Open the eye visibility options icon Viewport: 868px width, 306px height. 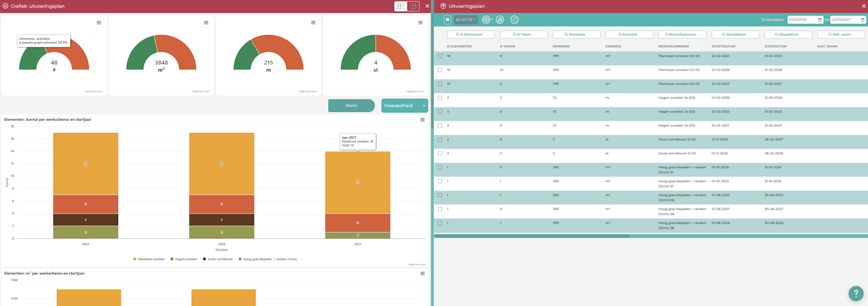(486, 20)
